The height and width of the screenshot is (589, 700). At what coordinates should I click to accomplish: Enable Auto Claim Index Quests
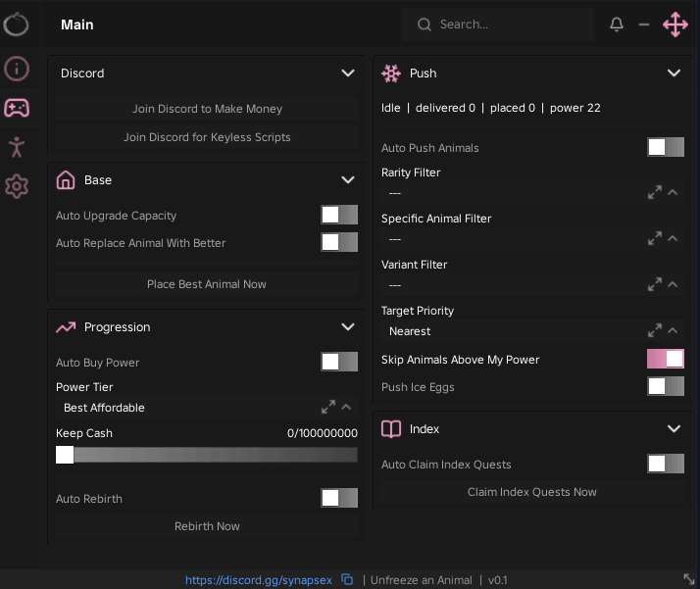pyautogui.click(x=666, y=464)
